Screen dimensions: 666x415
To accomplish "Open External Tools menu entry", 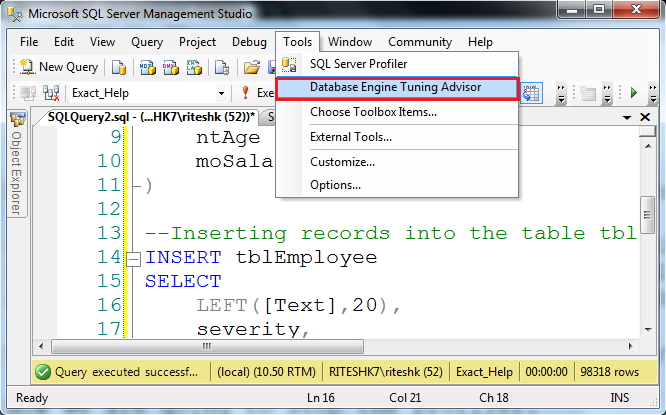I will point(397,137).
